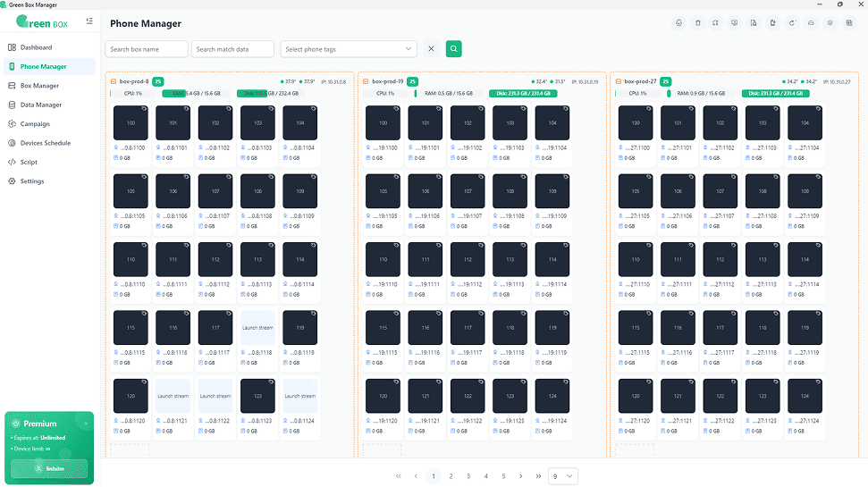
Task: Launch stream for phone ...0.8:1121
Action: (x=173, y=396)
